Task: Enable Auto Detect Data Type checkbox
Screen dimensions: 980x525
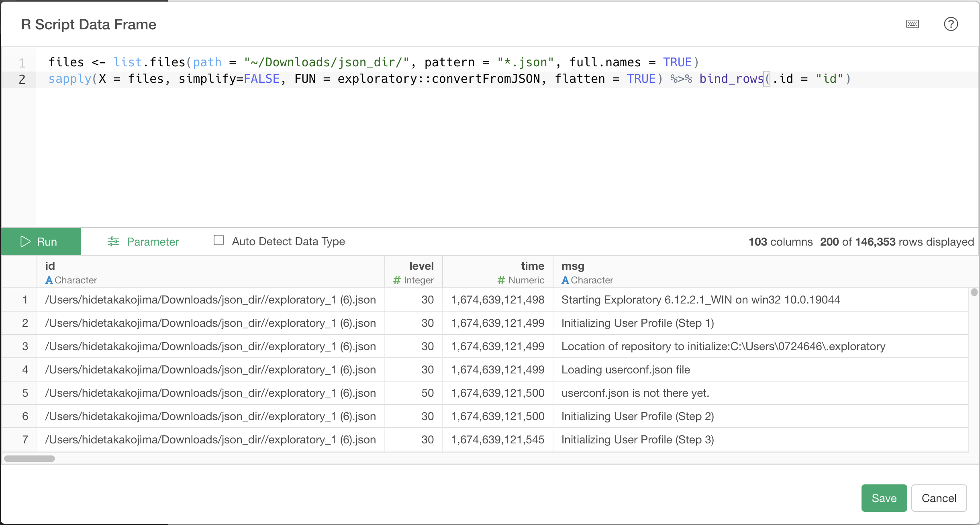Action: [x=219, y=240]
